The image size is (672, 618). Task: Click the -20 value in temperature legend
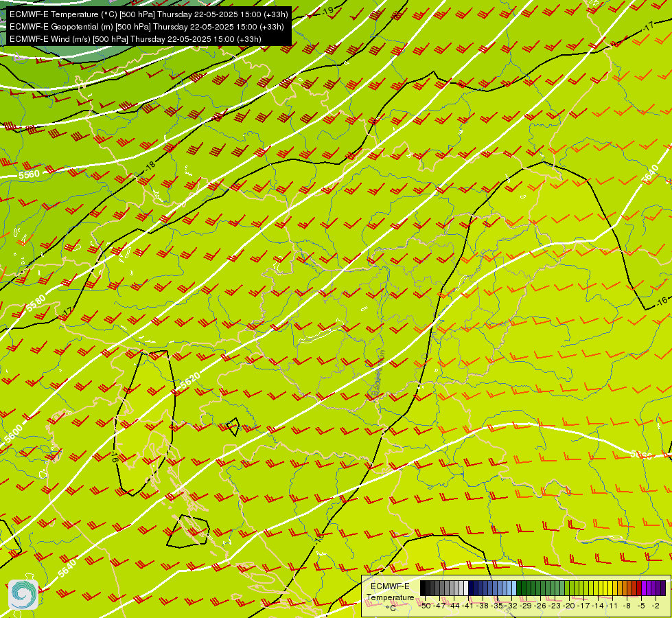click(569, 606)
